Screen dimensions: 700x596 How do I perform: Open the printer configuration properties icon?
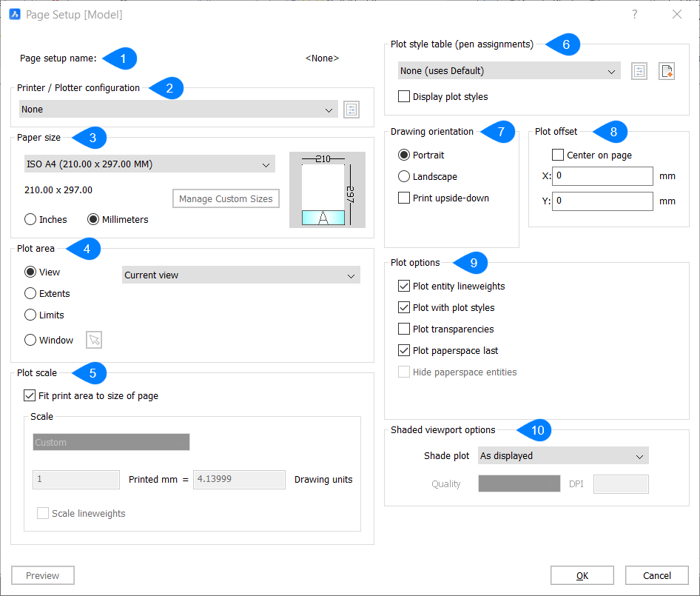[351, 109]
